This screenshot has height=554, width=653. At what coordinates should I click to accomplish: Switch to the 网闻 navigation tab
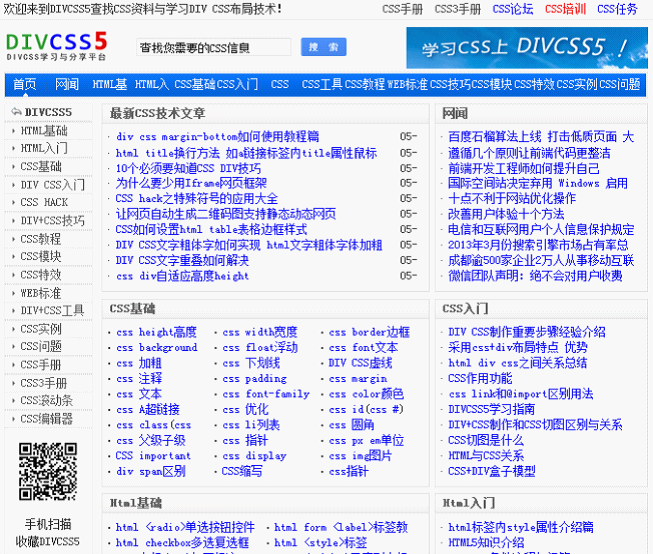pyautogui.click(x=67, y=85)
